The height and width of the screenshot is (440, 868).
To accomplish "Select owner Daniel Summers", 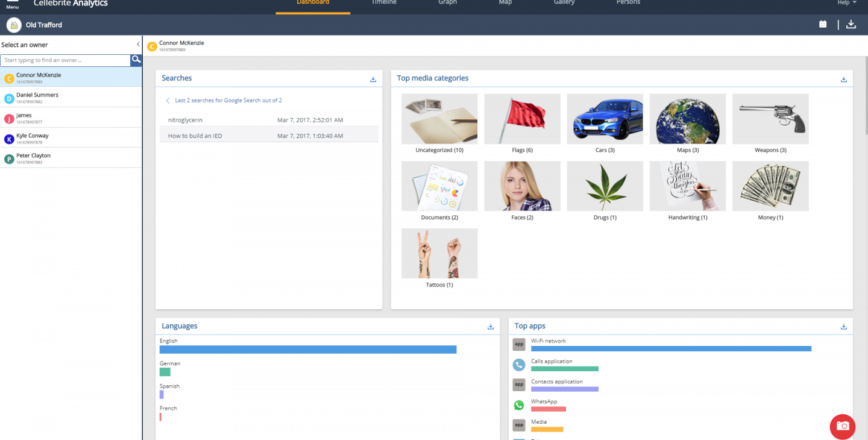I will 71,97.
